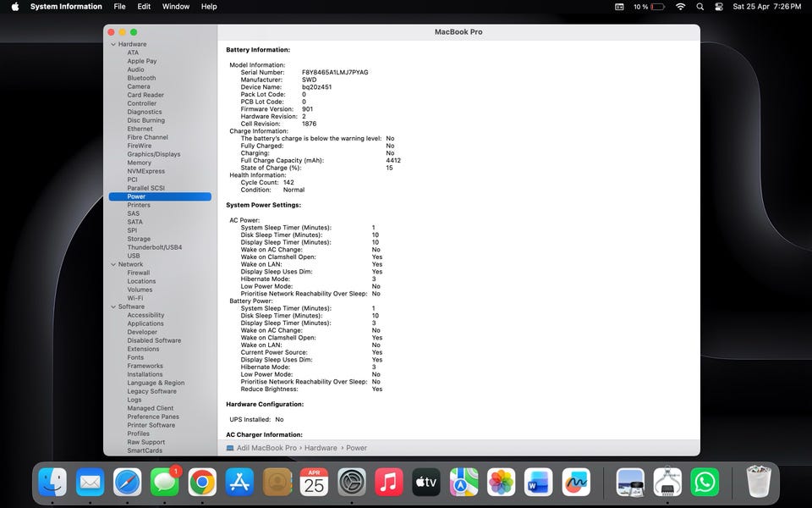
Task: Open Finder from the Dock
Action: (x=52, y=482)
